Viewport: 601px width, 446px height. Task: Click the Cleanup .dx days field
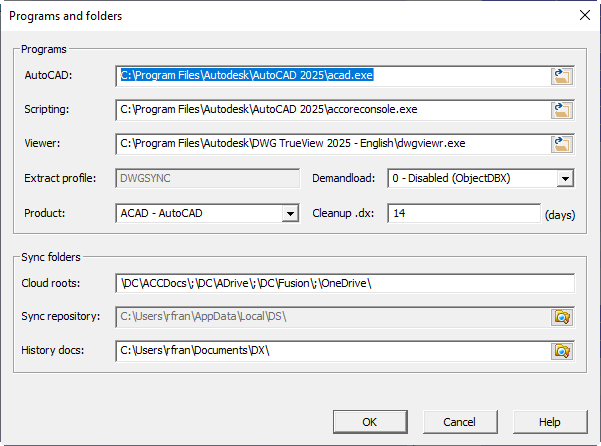[464, 213]
